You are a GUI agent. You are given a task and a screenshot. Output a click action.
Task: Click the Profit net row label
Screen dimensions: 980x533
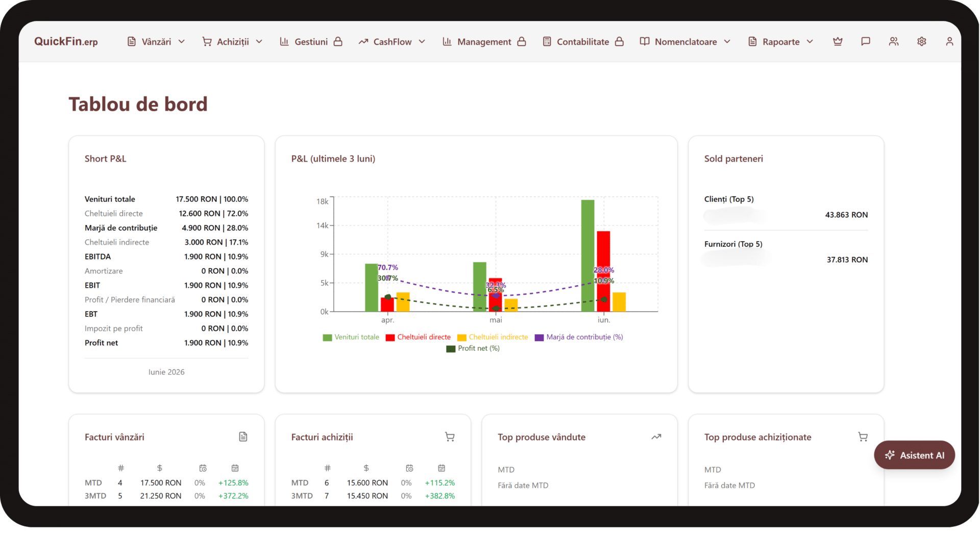tap(101, 343)
